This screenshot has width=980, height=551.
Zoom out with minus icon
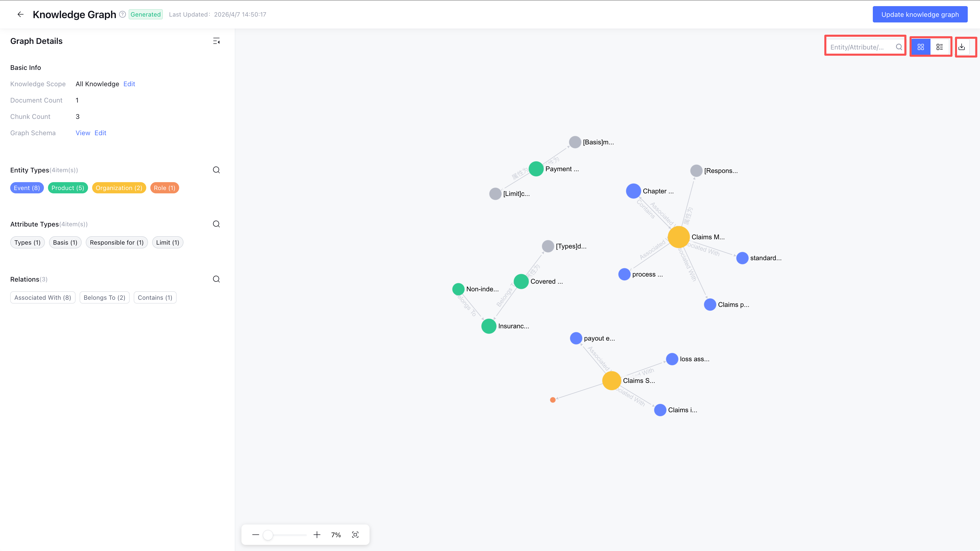pos(256,535)
